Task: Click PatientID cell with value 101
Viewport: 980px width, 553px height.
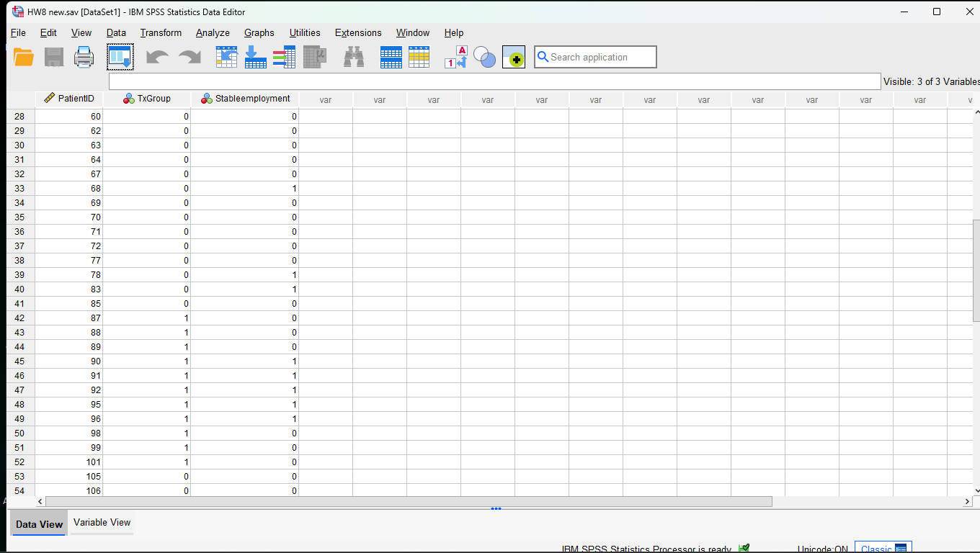Action: coord(69,462)
